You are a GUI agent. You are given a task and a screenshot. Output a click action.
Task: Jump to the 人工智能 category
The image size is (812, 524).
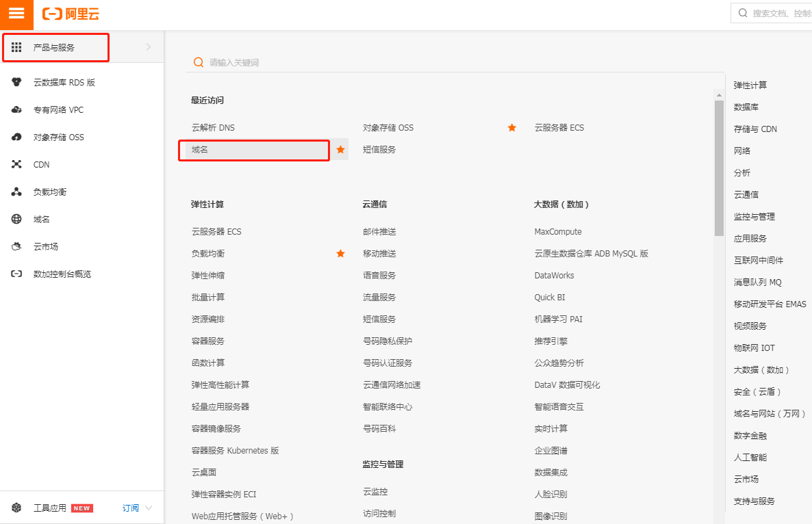[750, 457]
